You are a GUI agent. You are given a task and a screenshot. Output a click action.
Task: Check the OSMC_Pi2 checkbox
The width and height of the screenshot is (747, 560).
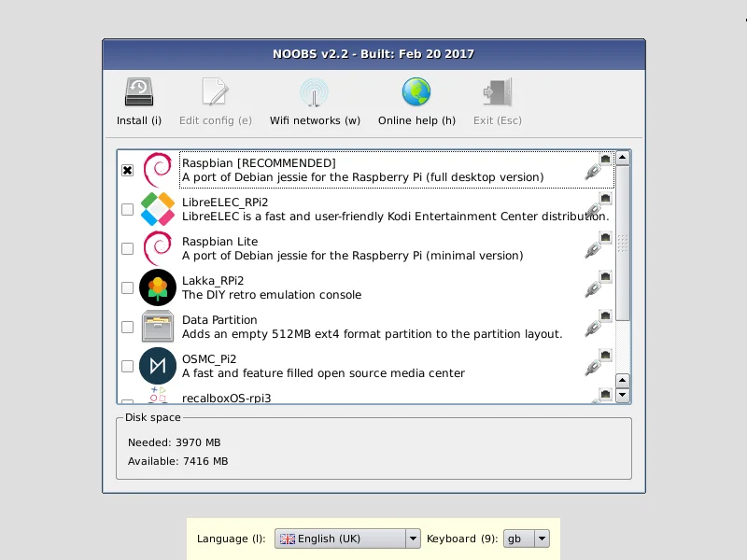pyautogui.click(x=127, y=366)
